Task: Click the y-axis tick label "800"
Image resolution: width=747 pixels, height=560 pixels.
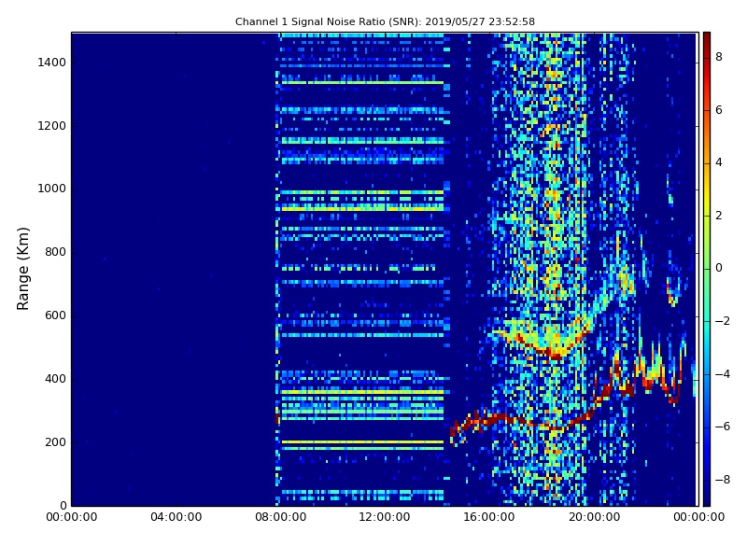Action: [x=55, y=252]
